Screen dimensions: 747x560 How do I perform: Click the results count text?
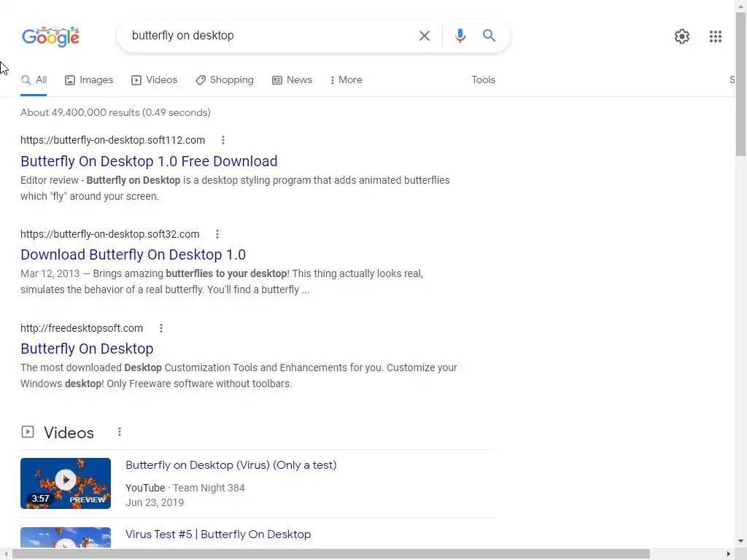coord(115,112)
